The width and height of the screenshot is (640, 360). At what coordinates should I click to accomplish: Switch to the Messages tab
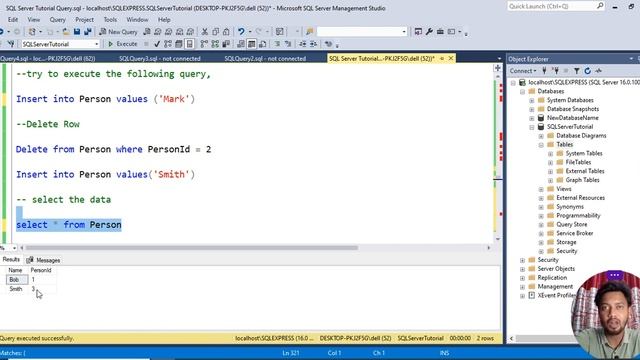click(43, 260)
